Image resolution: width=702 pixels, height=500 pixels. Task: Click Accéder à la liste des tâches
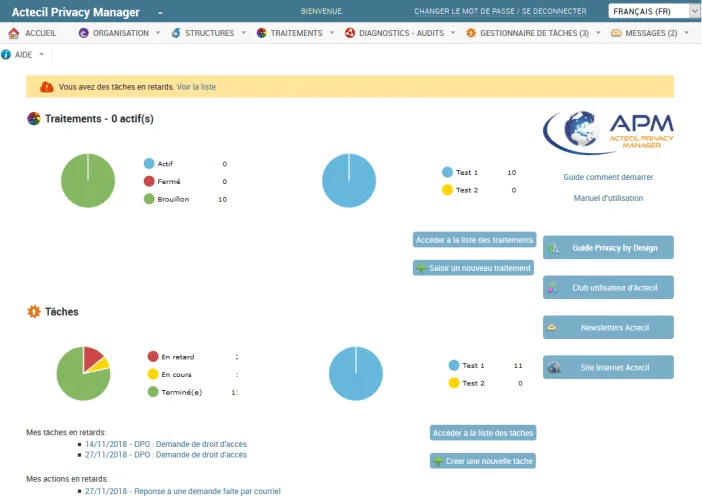click(x=483, y=433)
